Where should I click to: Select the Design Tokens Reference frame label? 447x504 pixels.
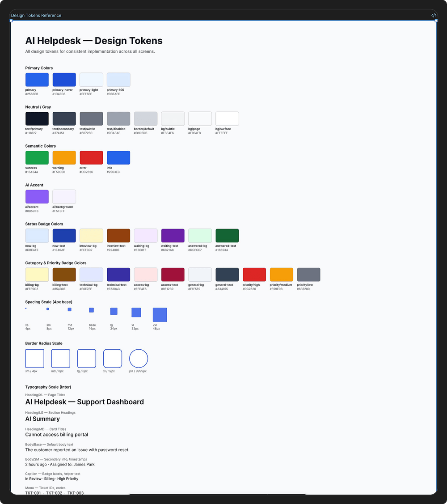pyautogui.click(x=36, y=15)
